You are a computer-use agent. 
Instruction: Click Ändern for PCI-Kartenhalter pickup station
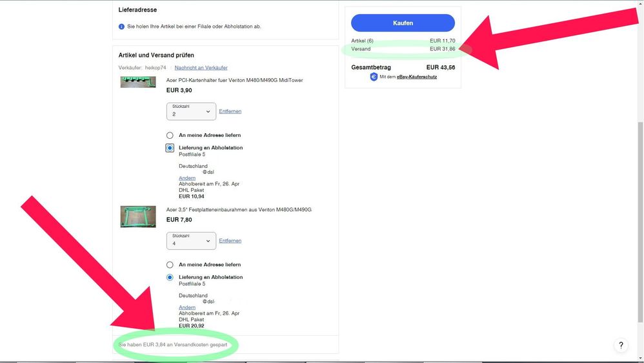(187, 178)
